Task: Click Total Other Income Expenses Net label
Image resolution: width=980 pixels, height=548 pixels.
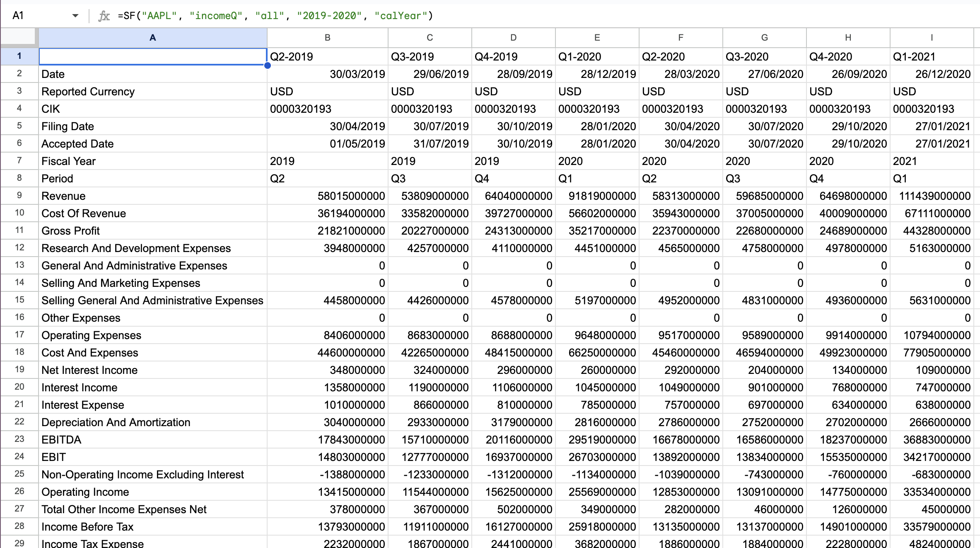Action: (x=153, y=509)
